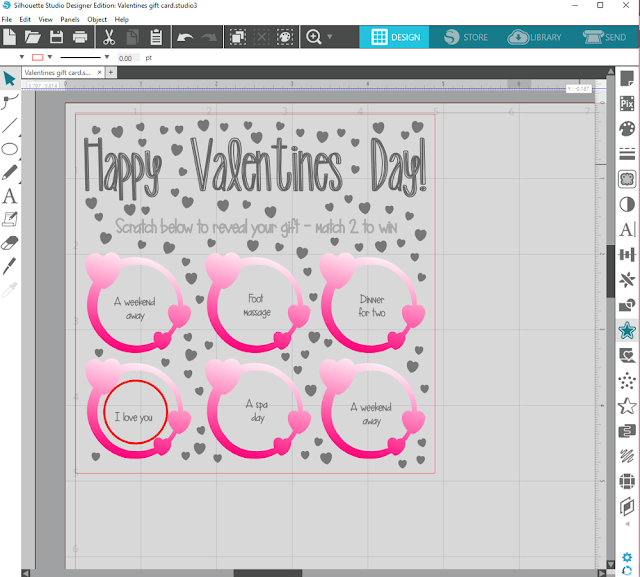Undo the last action
The image size is (640, 577).
click(185, 37)
